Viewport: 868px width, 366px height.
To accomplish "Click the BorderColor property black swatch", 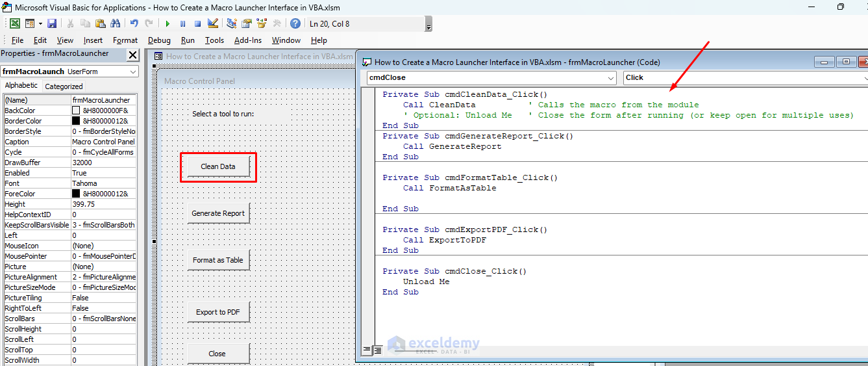I will click(76, 121).
